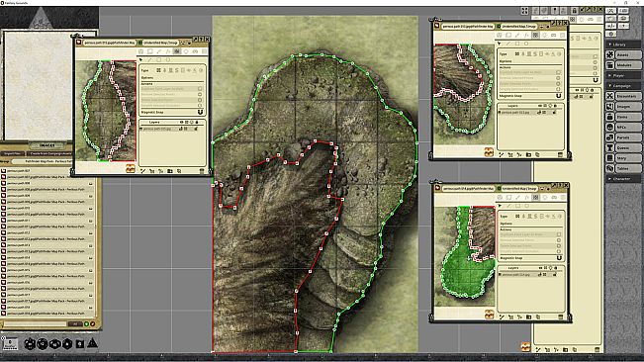Click Import Files in the Images window
Image resolution: width=644 pixels, height=362 pixels.
[12, 153]
